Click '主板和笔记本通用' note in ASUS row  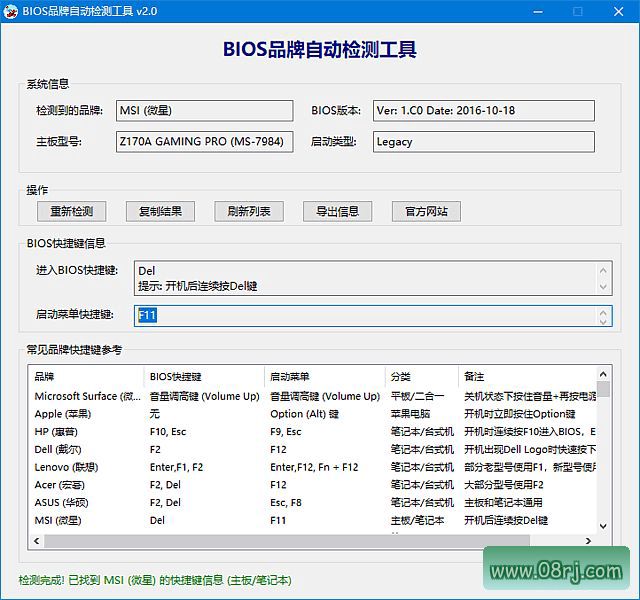coord(503,502)
